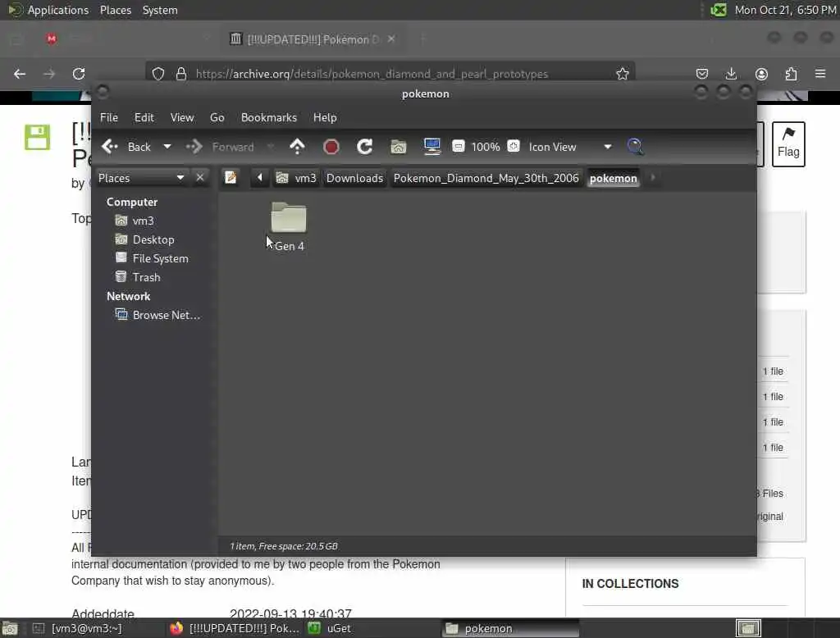This screenshot has width=840, height=638.
Task: Open the Go menu
Action: coord(217,117)
